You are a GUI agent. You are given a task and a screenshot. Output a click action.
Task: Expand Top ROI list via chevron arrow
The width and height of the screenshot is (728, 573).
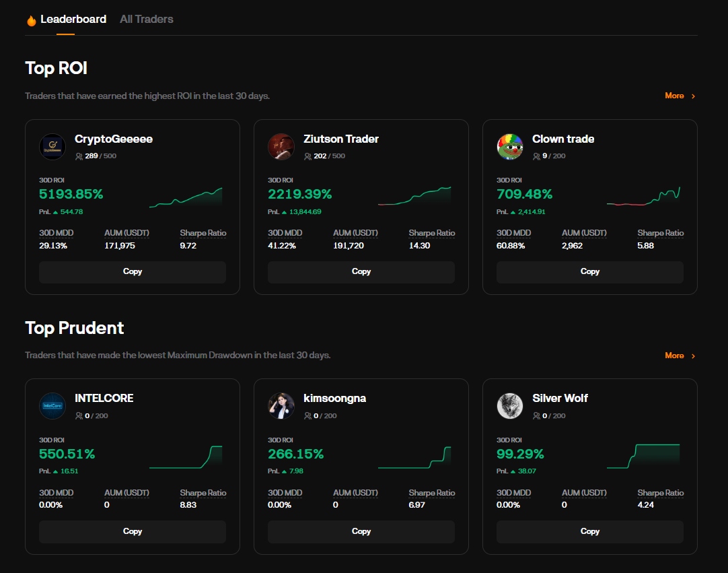pyautogui.click(x=693, y=96)
